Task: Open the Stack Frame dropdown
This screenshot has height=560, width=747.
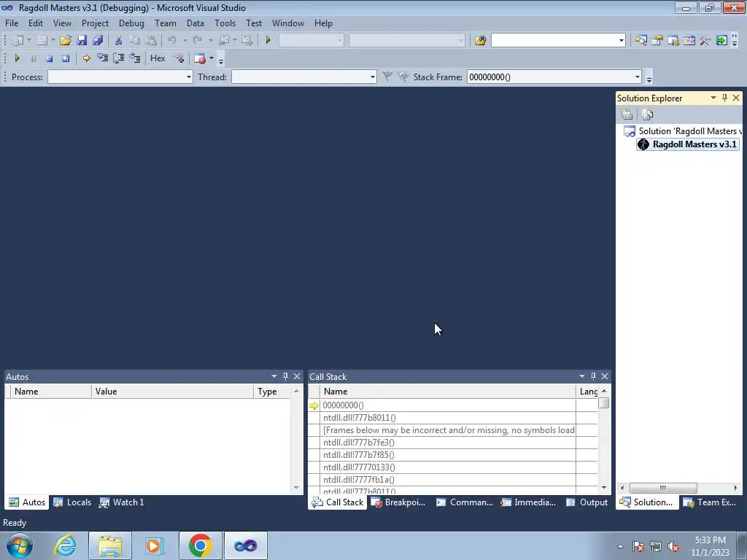Action: (x=638, y=77)
